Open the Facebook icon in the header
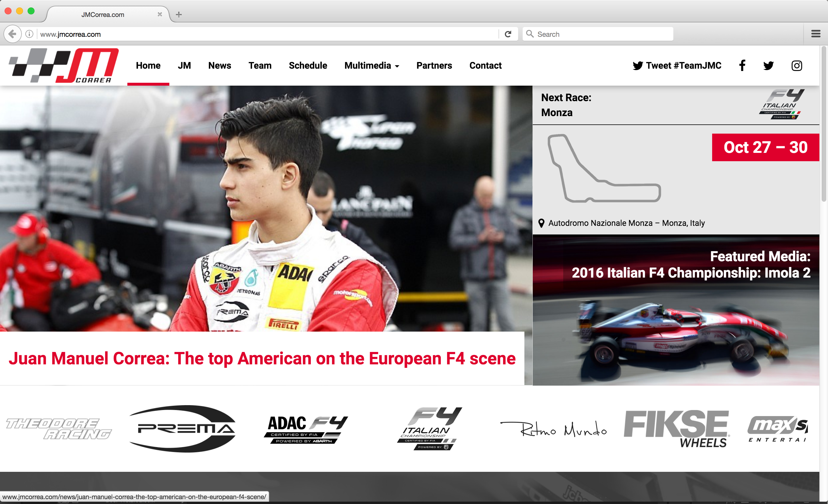828x504 pixels. coord(742,66)
